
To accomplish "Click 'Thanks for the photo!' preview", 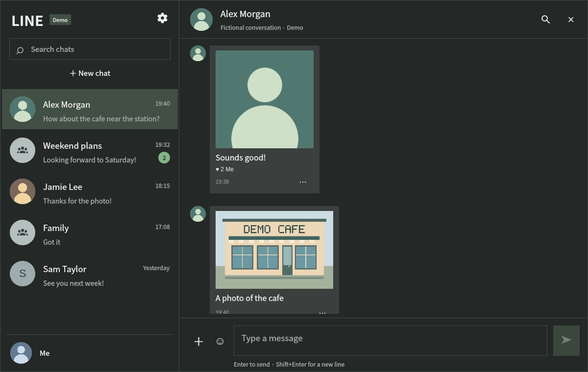I will [77, 201].
